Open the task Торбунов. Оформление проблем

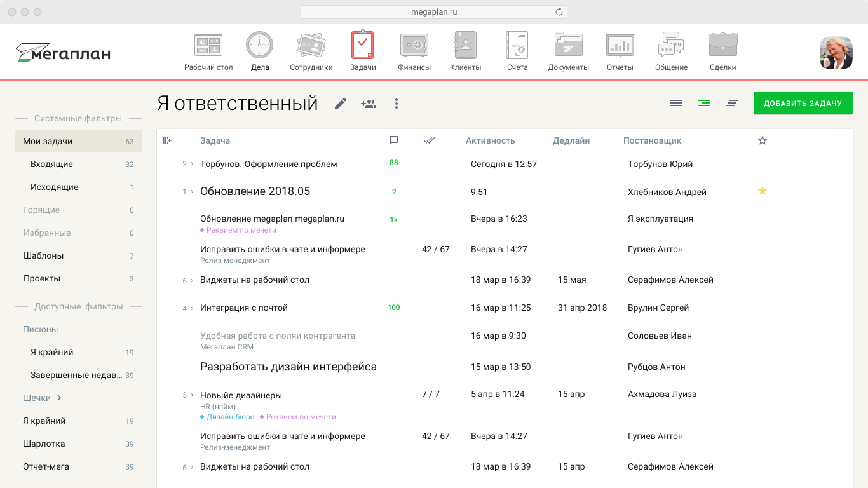[x=267, y=163]
